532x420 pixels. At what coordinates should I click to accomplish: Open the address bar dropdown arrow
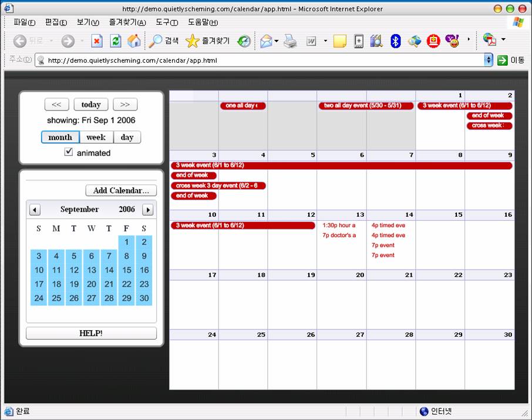coord(489,60)
